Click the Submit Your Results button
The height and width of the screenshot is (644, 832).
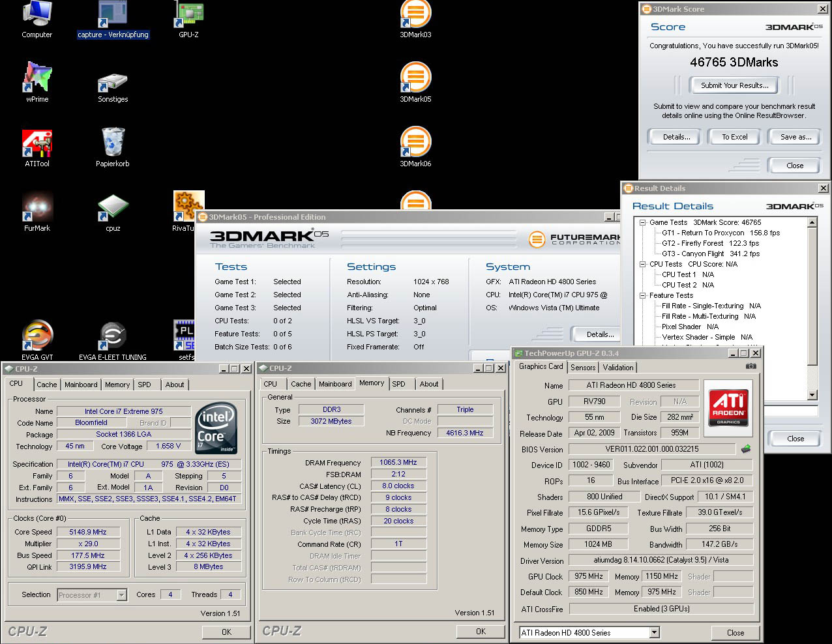[735, 85]
